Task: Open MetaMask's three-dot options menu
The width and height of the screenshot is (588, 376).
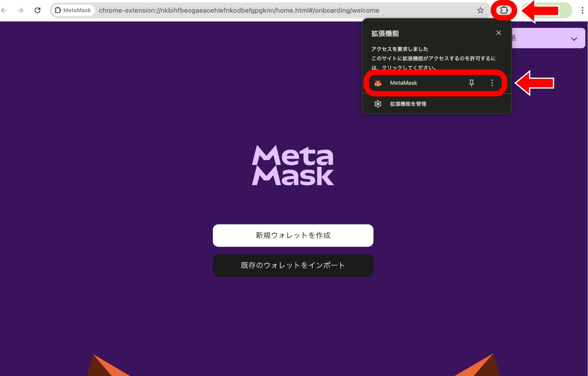Action: pyautogui.click(x=492, y=83)
